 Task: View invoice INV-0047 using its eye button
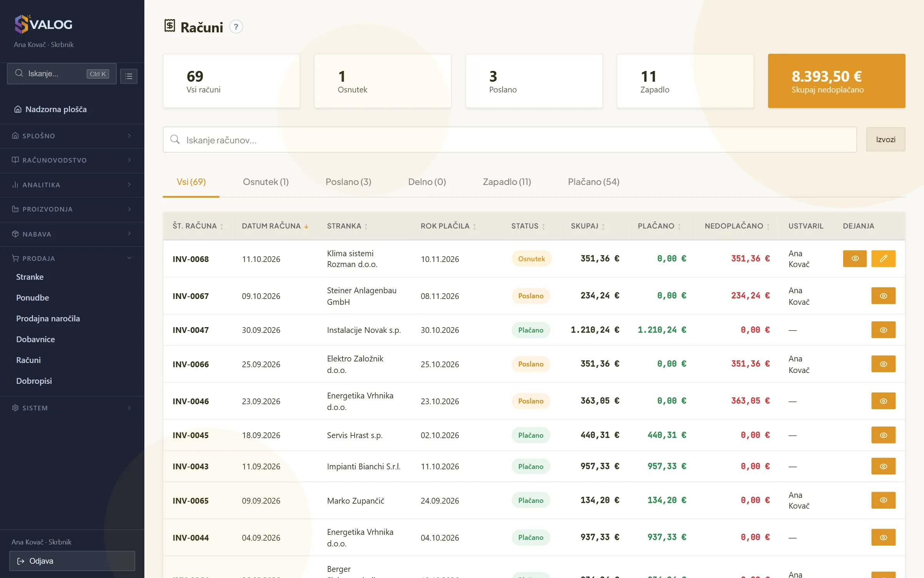pyautogui.click(x=884, y=330)
